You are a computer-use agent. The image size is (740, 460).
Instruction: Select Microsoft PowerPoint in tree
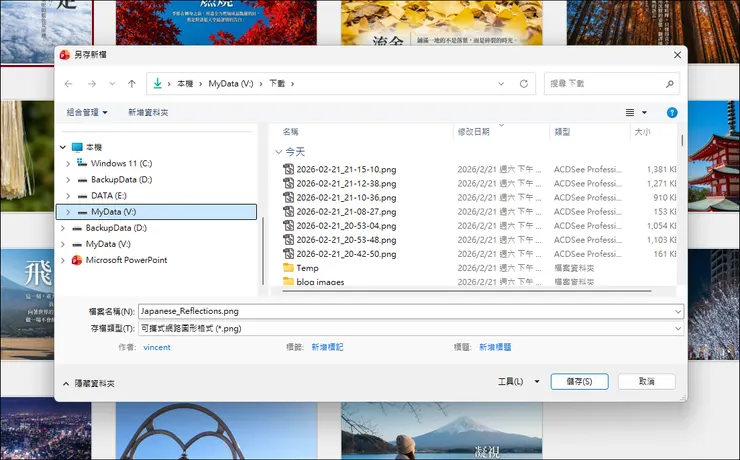126,260
